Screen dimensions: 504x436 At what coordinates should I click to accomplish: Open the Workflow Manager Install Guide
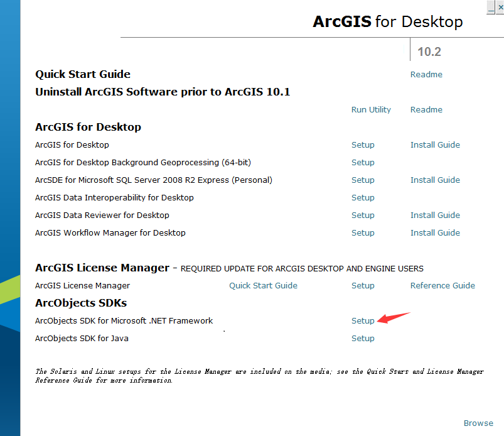tap(435, 232)
